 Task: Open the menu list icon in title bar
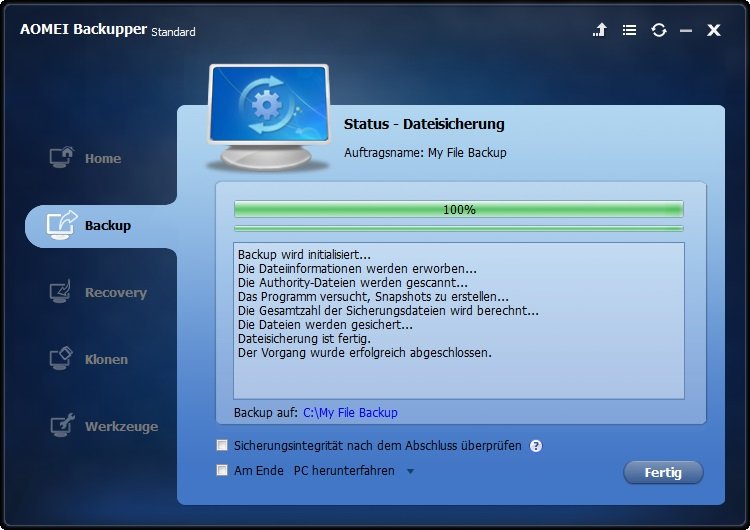pyautogui.click(x=629, y=30)
